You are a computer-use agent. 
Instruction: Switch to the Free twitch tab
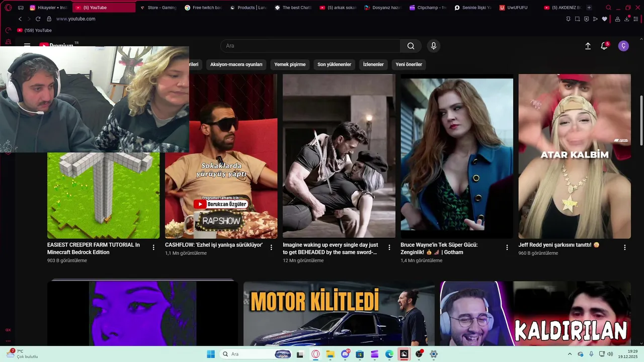(203, 8)
